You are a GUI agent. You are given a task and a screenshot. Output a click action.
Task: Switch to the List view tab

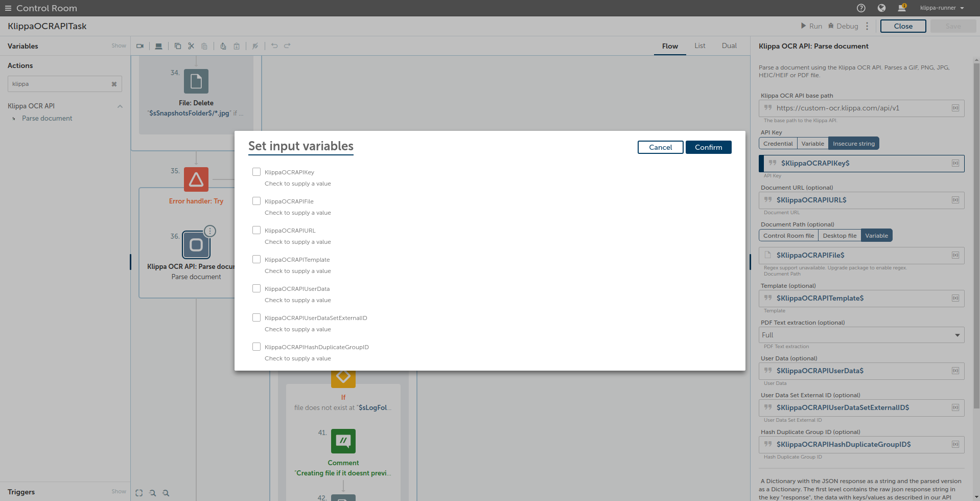click(x=700, y=46)
